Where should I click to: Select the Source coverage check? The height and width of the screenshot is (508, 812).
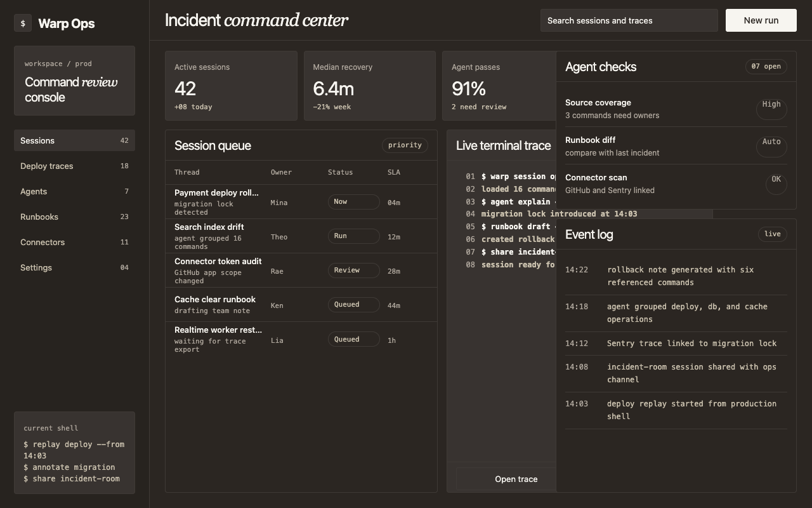(x=676, y=109)
